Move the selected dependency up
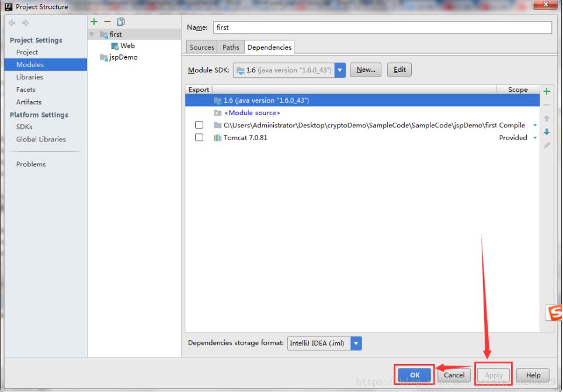Image resolution: width=563 pixels, height=392 pixels. (x=546, y=118)
